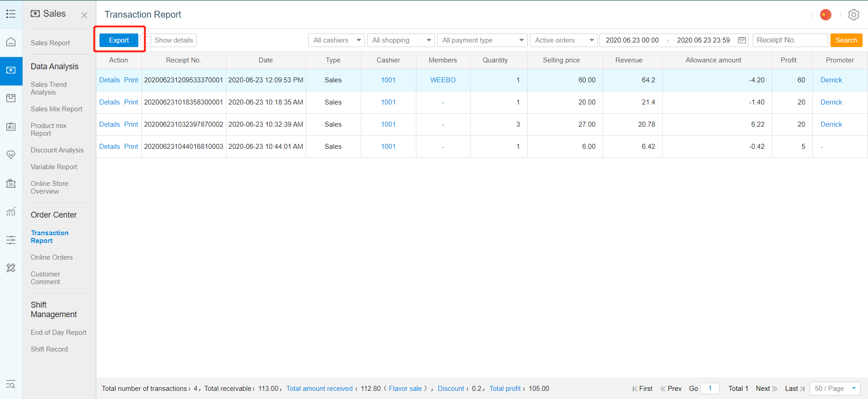Click the Receipt No. column header
The image size is (868, 399).
184,60
